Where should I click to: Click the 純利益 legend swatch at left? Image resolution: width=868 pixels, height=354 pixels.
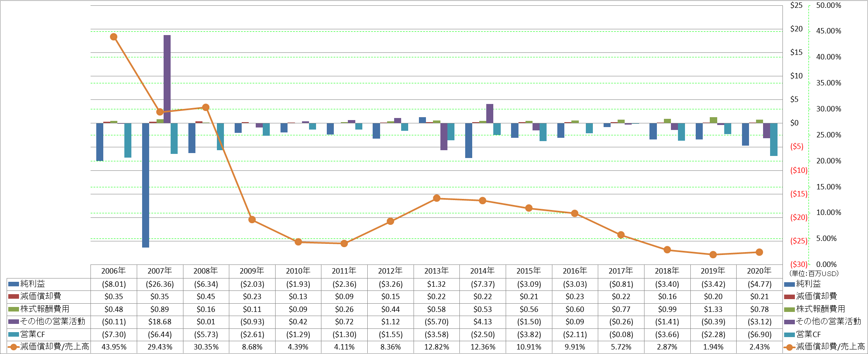(x=13, y=284)
